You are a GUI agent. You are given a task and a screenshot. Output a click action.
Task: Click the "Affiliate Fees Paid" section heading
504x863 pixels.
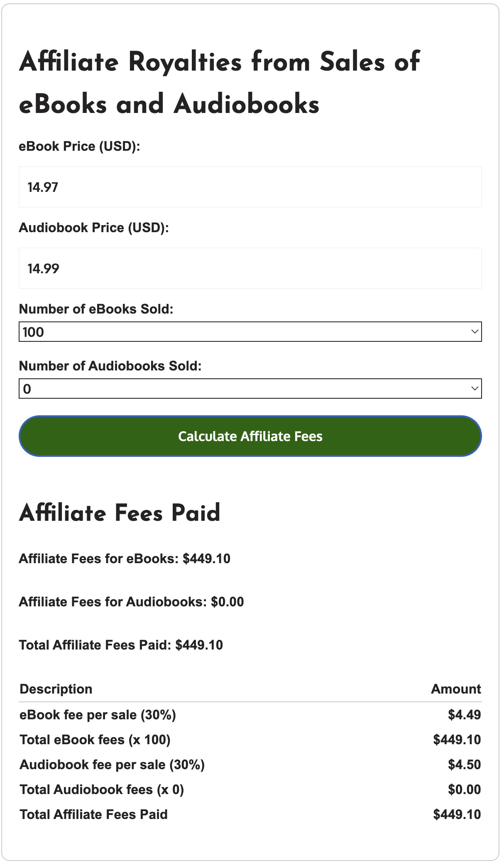click(120, 512)
